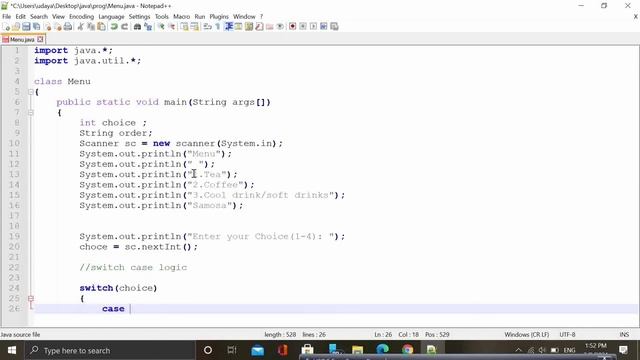The height and width of the screenshot is (360, 640).
Task: Redo the edit with toolbar arrow
Action: 124,27
